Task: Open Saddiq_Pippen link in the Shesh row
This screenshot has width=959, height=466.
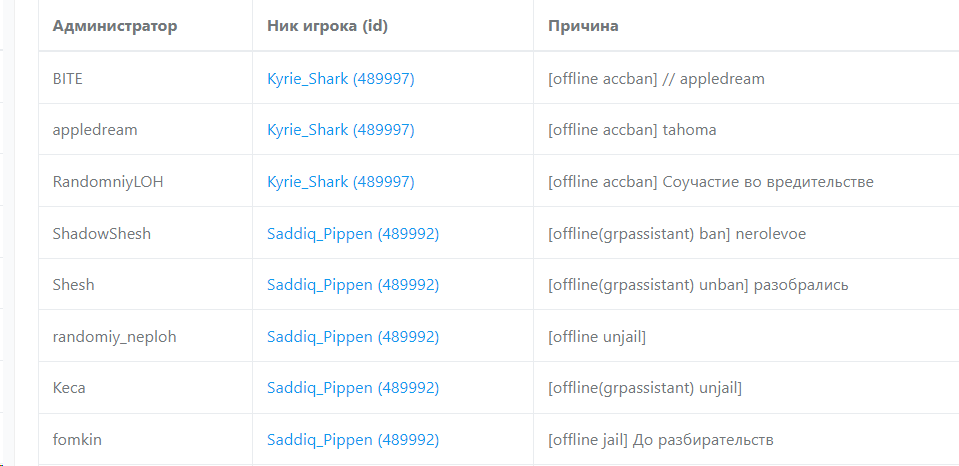Action: point(353,285)
